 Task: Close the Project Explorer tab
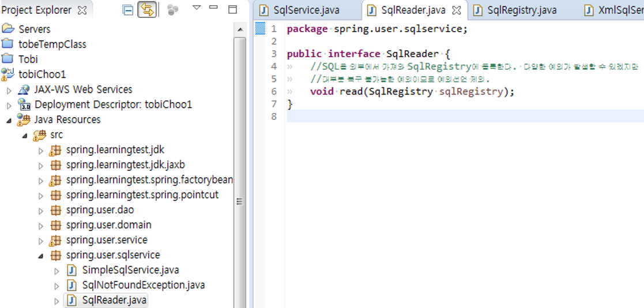pos(82,10)
